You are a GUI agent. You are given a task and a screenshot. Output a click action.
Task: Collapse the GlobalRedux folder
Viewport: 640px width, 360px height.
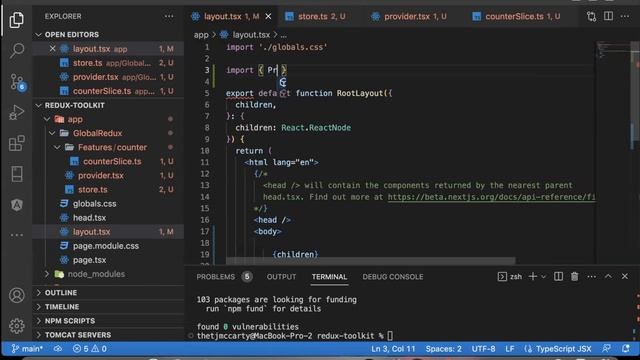[97, 133]
